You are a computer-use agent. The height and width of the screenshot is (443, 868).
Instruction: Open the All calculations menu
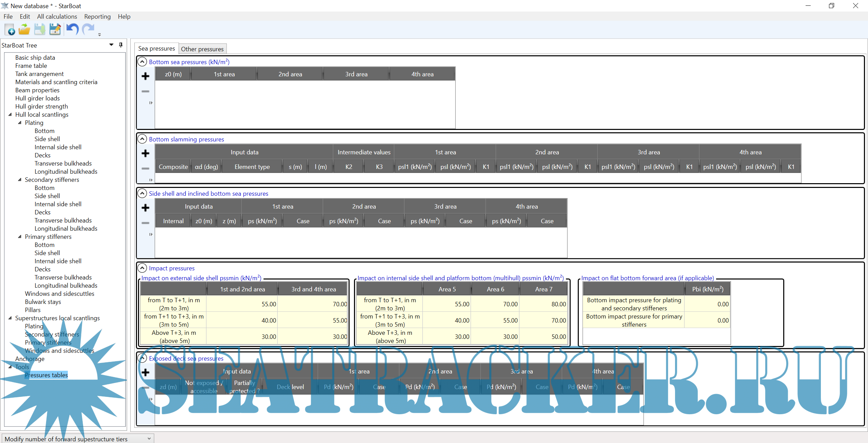click(57, 17)
